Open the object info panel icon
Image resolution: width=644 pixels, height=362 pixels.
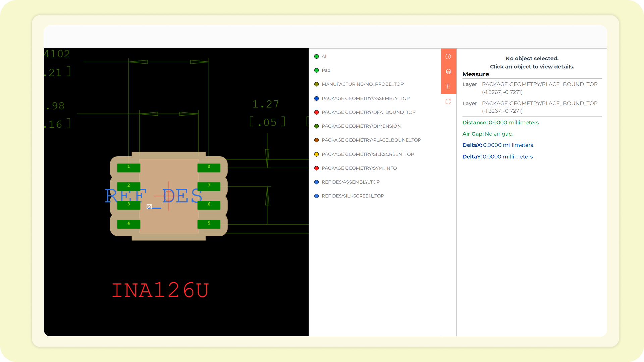448,56
